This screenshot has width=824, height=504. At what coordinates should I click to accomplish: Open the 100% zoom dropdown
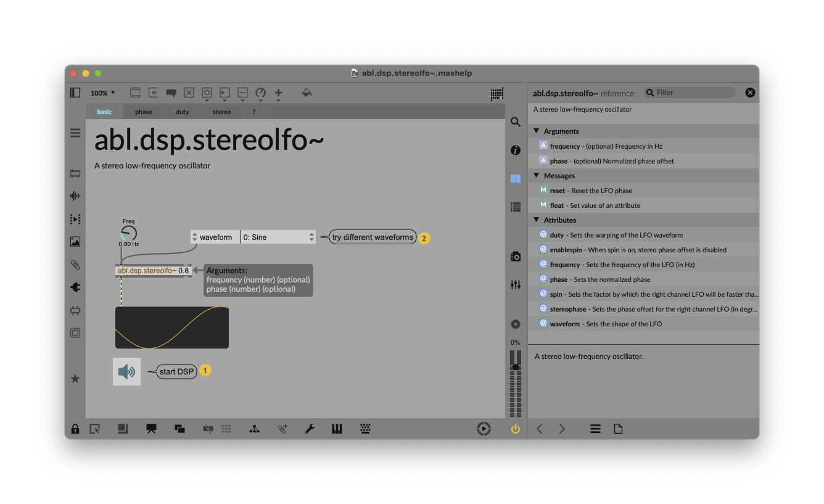coord(102,93)
